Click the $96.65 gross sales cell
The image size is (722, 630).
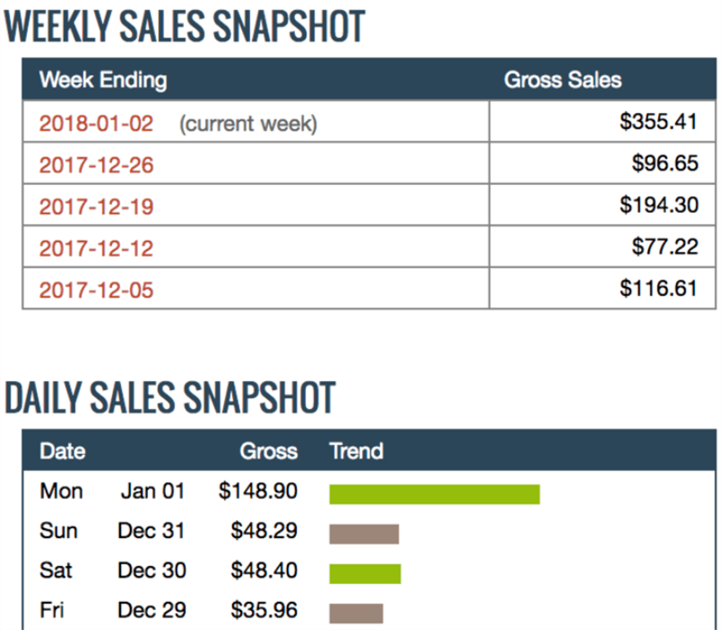click(663, 164)
